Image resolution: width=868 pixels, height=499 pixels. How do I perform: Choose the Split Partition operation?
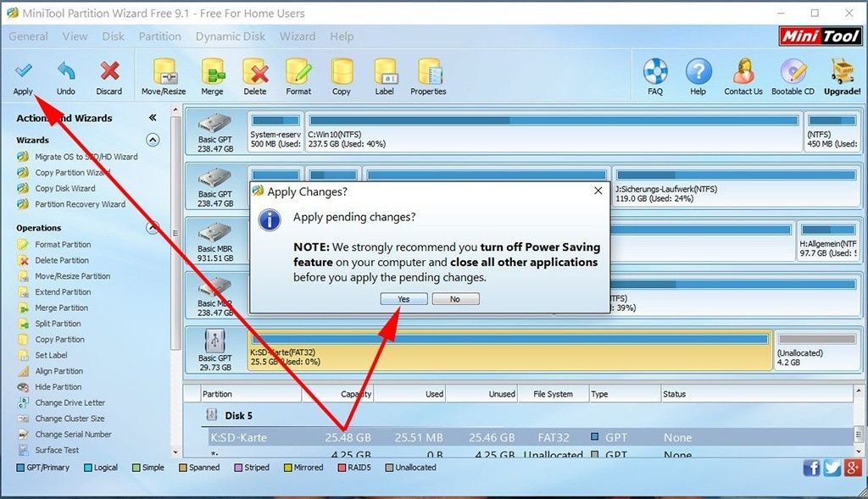58,324
